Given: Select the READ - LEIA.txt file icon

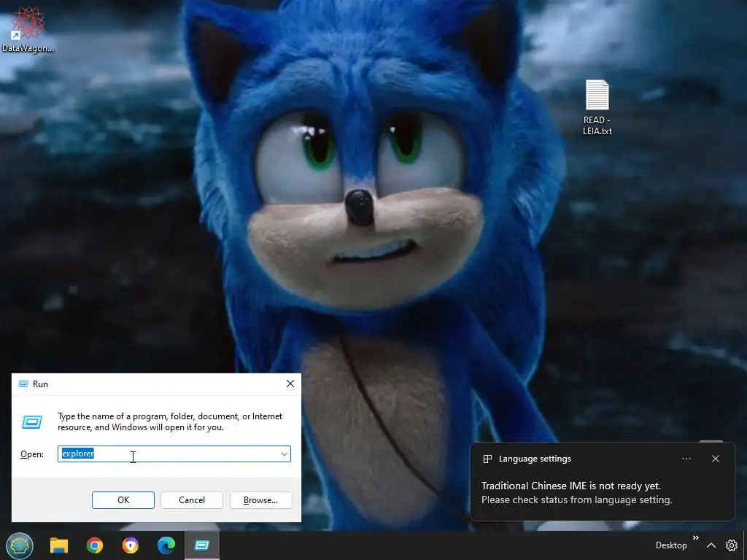Looking at the screenshot, I should (x=597, y=108).
